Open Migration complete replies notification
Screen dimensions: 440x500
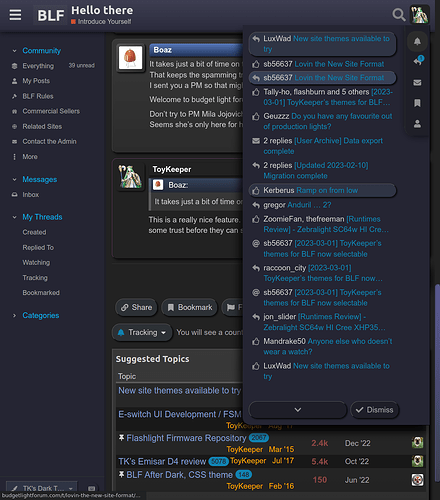coord(322,170)
